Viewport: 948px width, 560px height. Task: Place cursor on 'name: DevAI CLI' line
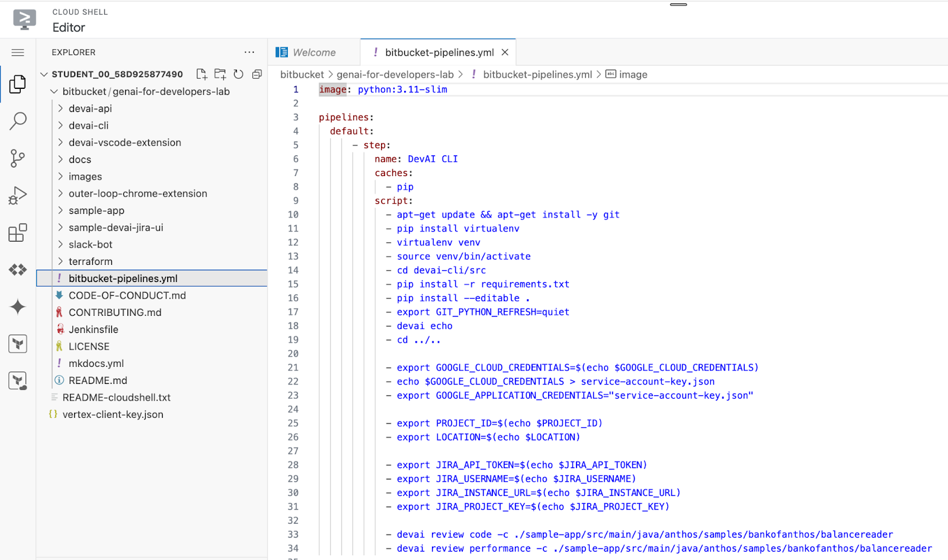click(x=416, y=159)
